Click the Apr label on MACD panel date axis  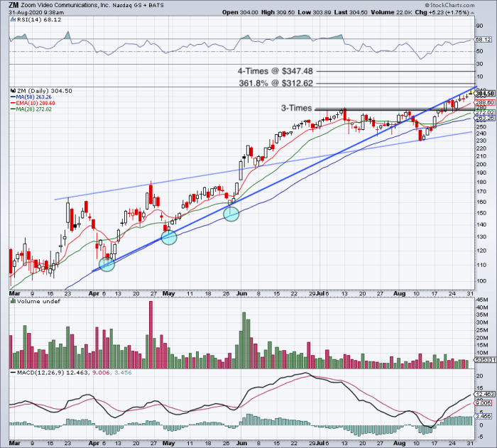[94, 443]
